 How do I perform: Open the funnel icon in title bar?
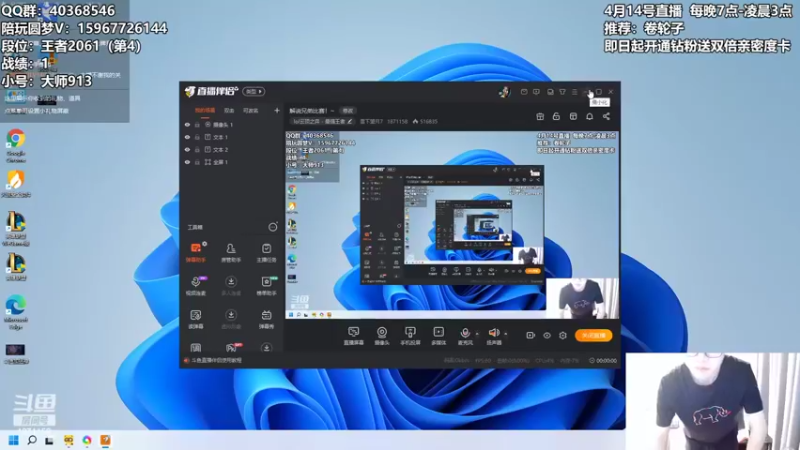click(x=562, y=92)
